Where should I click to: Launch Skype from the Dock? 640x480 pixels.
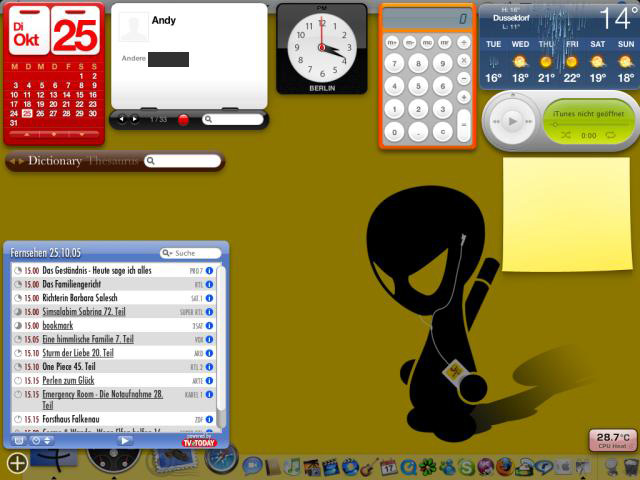[467, 467]
